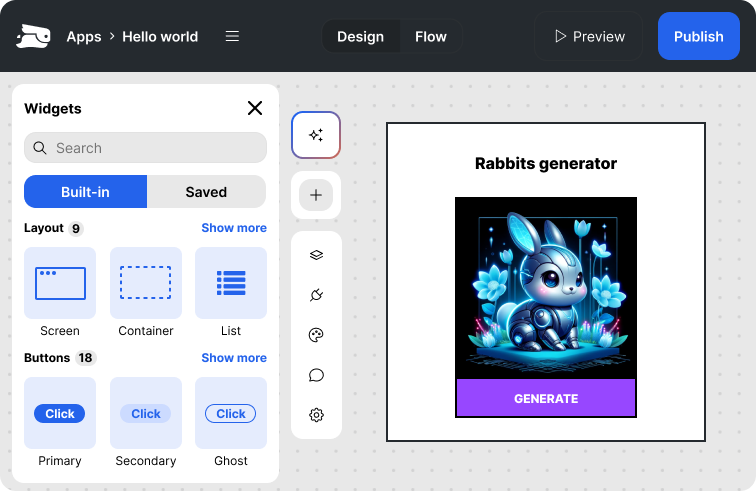Expand Buttons section with Show more
756x491 pixels.
pos(234,358)
